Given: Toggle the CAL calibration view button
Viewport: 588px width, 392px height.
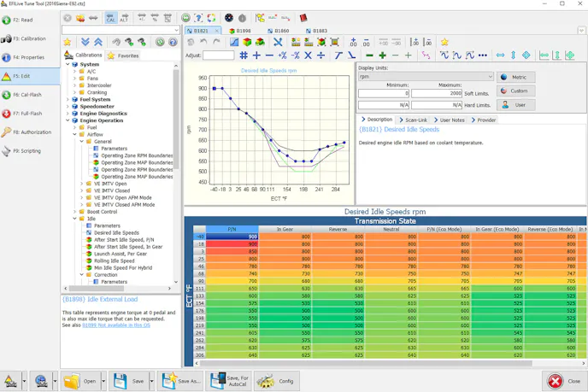Looking at the screenshot, I should [x=111, y=17].
